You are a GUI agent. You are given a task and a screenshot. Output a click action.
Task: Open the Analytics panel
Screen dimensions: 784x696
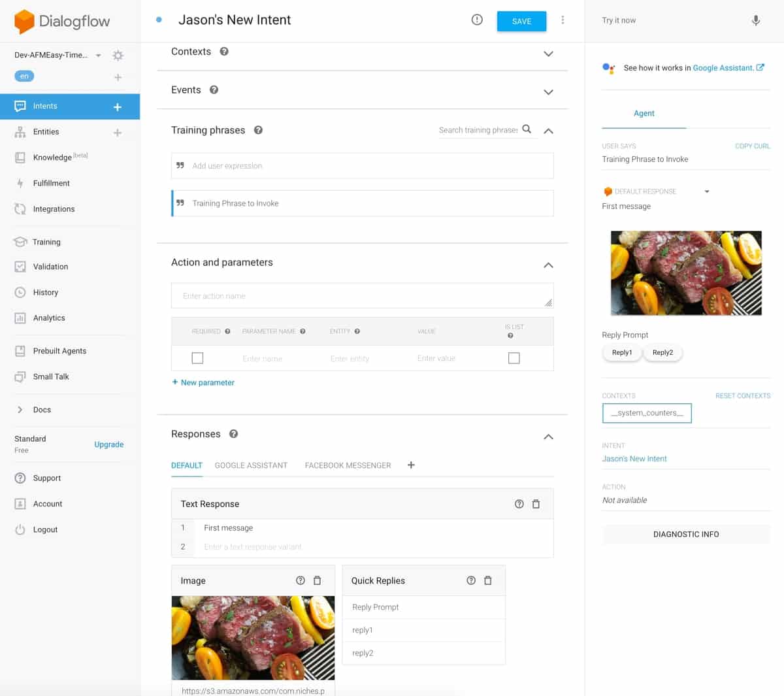(50, 318)
